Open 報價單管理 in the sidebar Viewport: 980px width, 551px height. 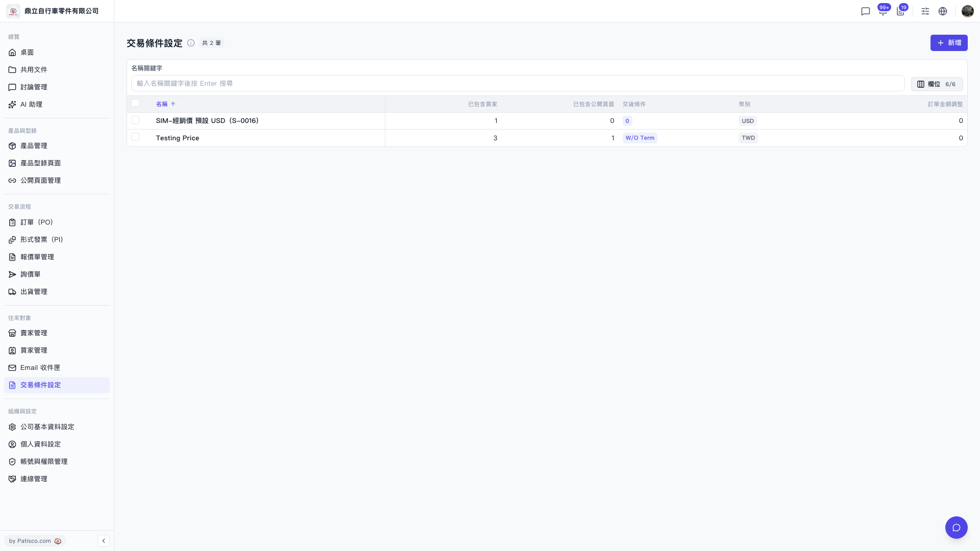pyautogui.click(x=57, y=257)
